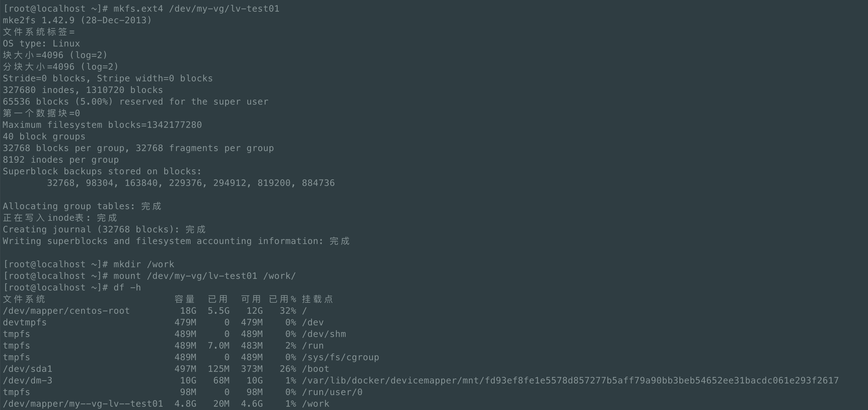Click the '65536 blocks (5.00%) reserved' line
868x410 pixels.
(135, 102)
